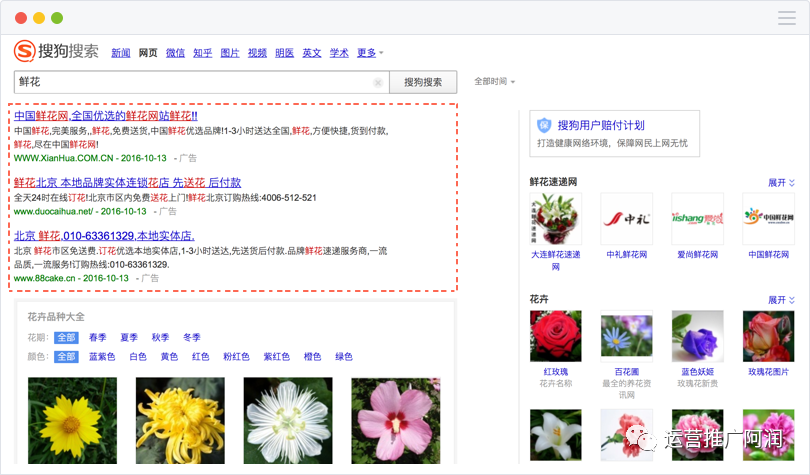The height and width of the screenshot is (475, 810).
Task: Clear the search box with the X icon
Action: tap(378, 83)
